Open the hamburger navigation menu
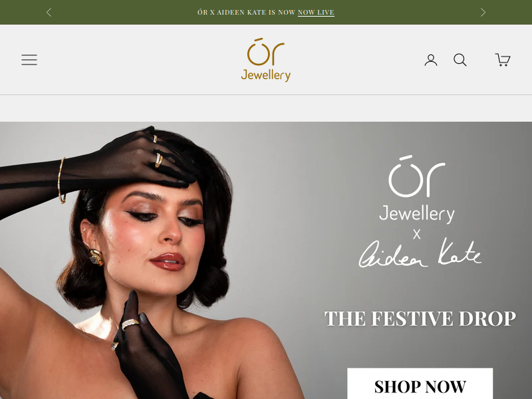Image resolution: width=532 pixels, height=399 pixels. point(29,60)
